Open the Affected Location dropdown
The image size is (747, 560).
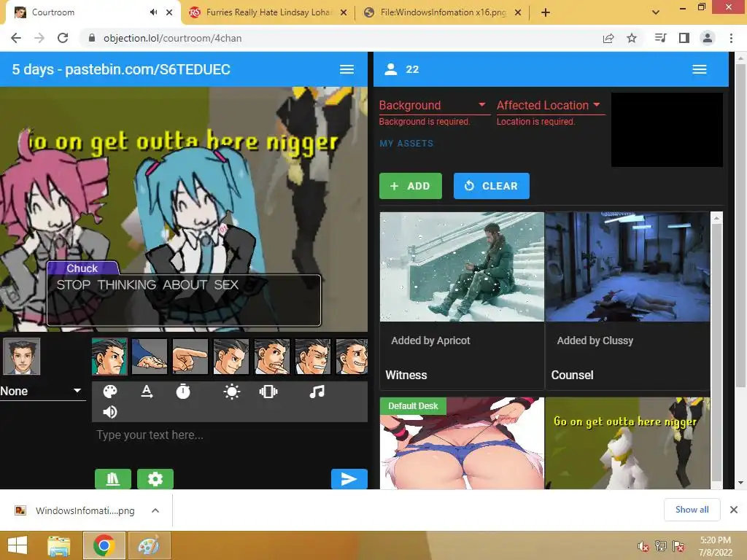pos(550,105)
